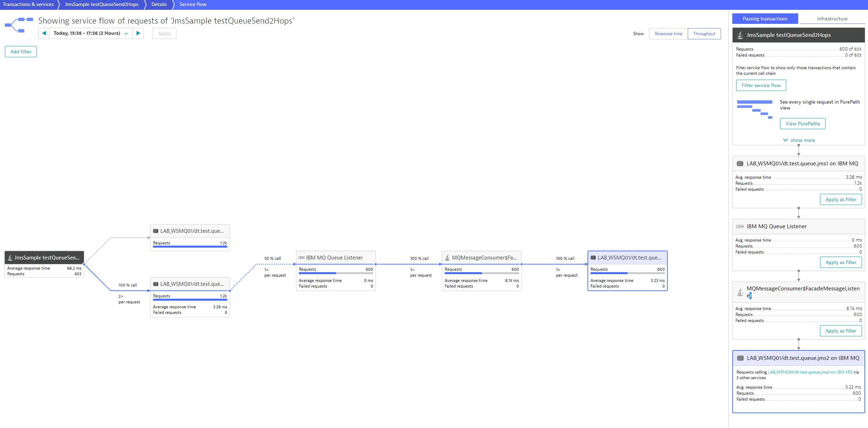Click the Apply button for time range
The width and height of the screenshot is (868, 428).
[x=163, y=33]
